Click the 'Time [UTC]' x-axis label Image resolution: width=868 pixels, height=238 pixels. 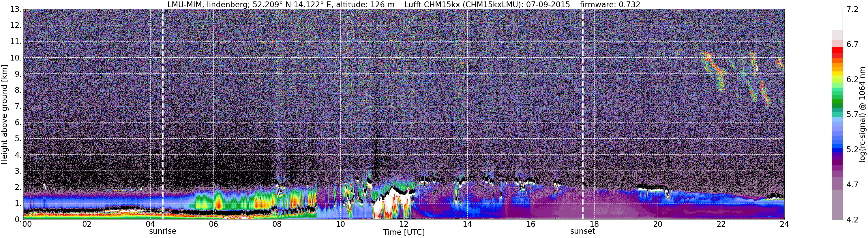[x=404, y=232]
